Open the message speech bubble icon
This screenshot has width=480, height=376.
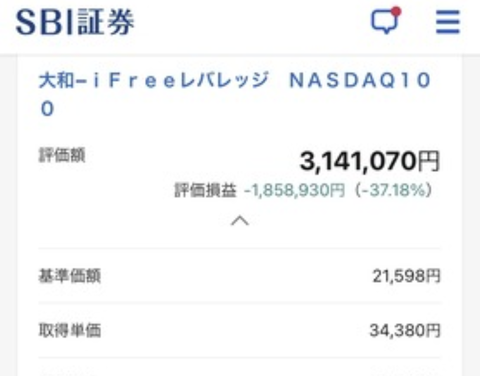point(385,22)
